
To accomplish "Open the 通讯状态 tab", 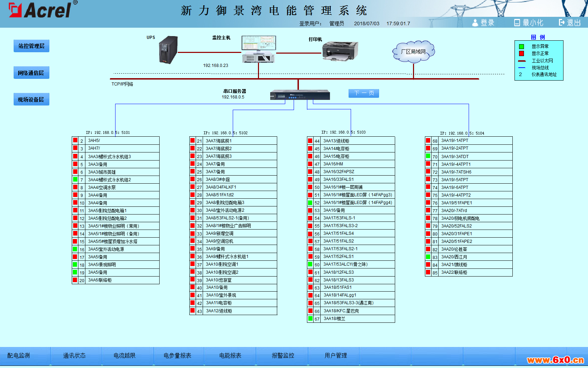I will click(x=74, y=356).
